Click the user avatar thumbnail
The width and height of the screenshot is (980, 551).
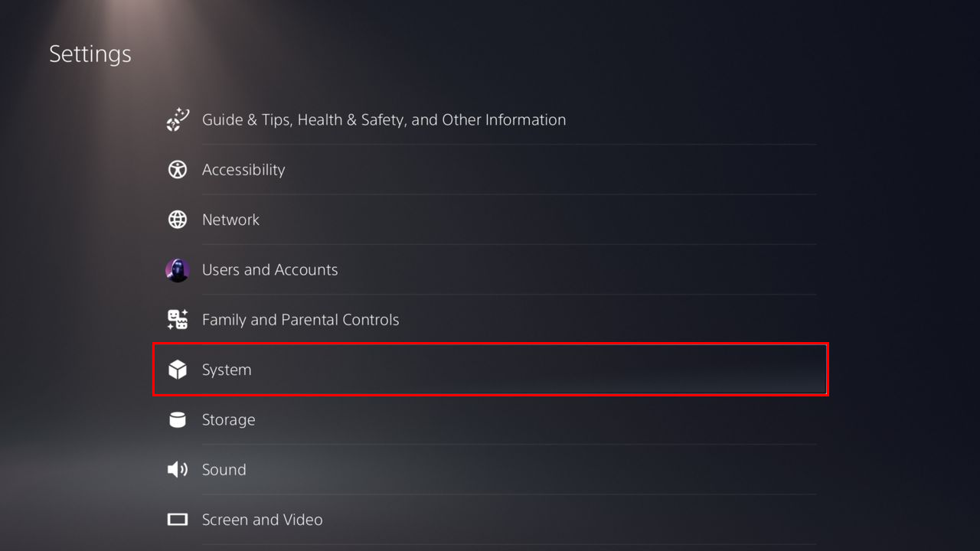tap(178, 270)
